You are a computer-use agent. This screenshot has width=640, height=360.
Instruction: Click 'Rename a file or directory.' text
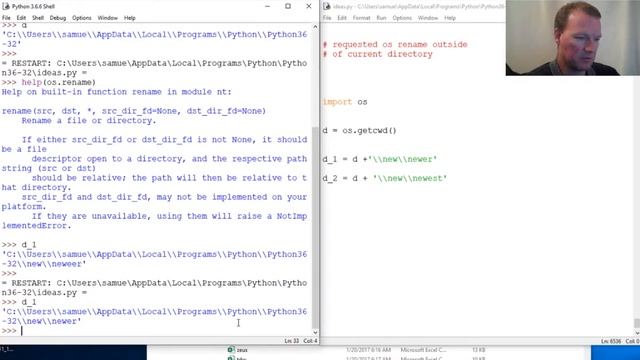pos(89,121)
